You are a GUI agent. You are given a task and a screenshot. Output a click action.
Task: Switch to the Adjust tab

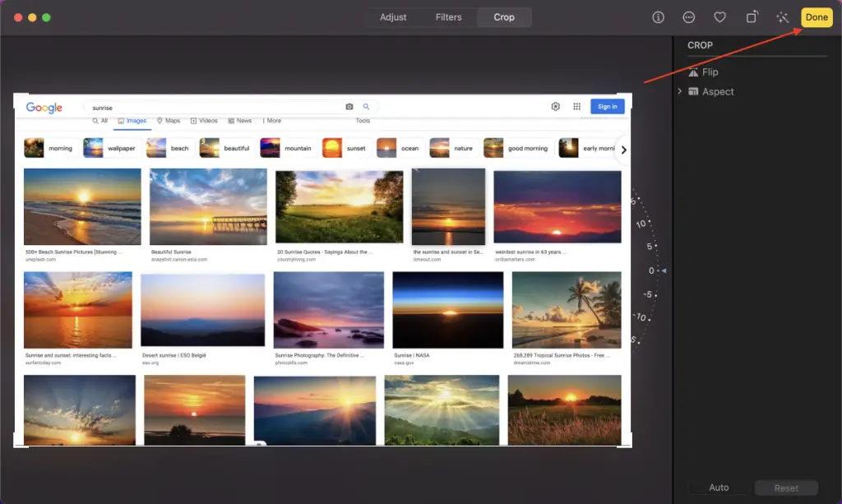click(x=393, y=17)
